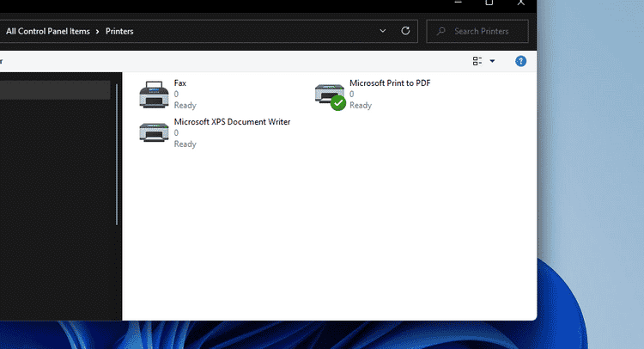Select the Microsoft XPS Document Writer printer icon
644x349 pixels.
pos(154,133)
